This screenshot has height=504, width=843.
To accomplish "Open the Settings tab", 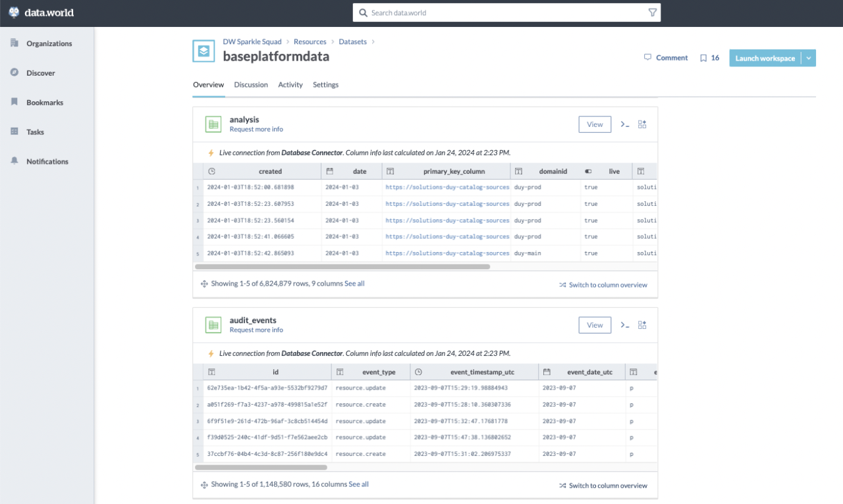I will pos(325,85).
